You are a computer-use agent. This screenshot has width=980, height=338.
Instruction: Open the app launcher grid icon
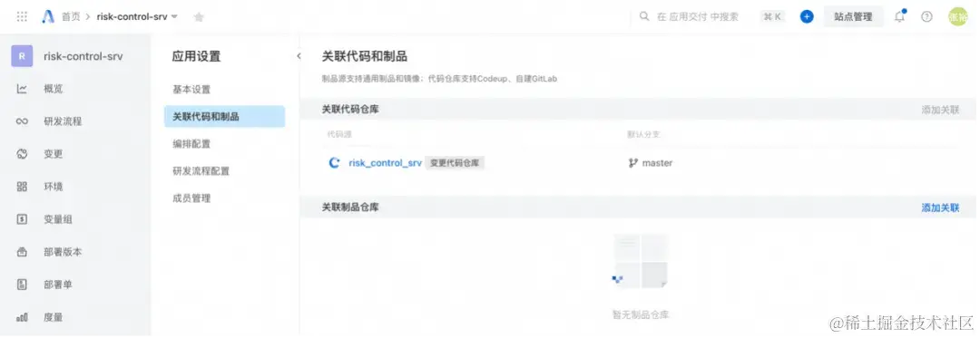click(22, 17)
